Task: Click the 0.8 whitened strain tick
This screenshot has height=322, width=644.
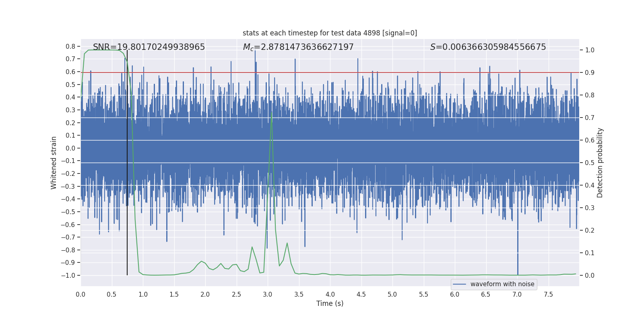Action: point(70,47)
